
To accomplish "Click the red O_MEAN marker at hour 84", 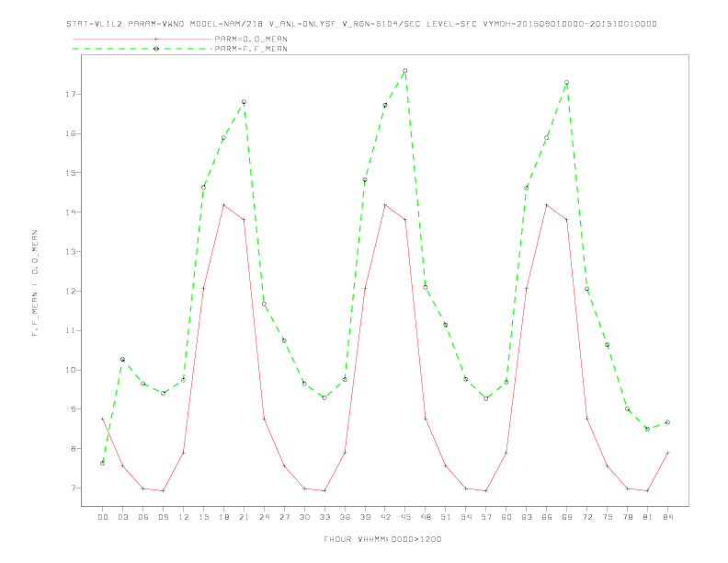I will pyautogui.click(x=667, y=453).
